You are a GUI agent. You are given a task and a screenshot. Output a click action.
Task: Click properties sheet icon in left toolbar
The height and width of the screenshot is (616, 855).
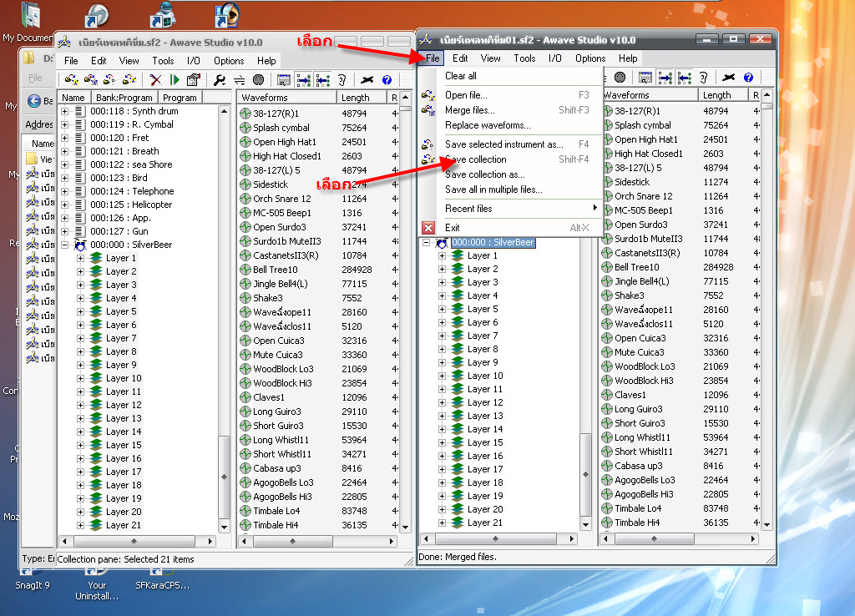[x=193, y=80]
